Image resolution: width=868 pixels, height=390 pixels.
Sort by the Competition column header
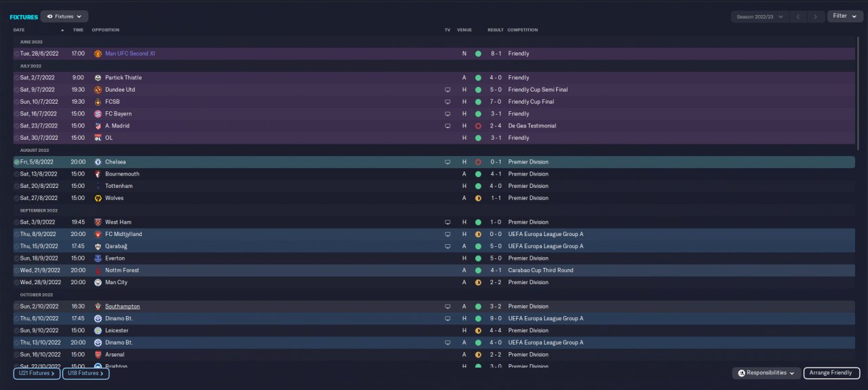[x=522, y=30]
